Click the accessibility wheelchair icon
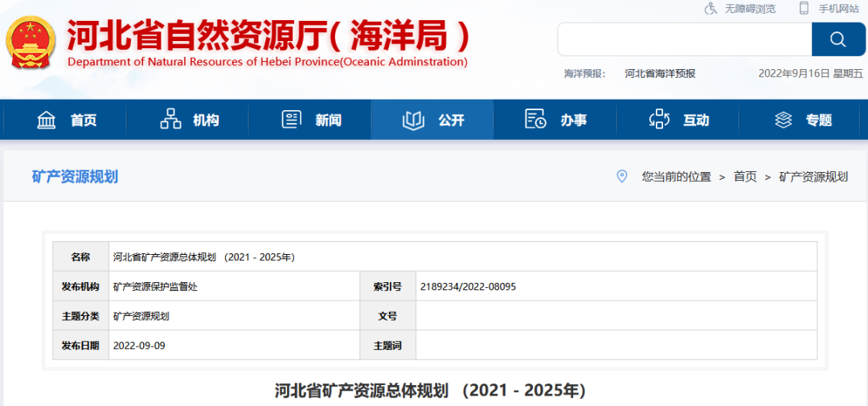Image resolution: width=868 pixels, height=406 pixels. [x=710, y=9]
